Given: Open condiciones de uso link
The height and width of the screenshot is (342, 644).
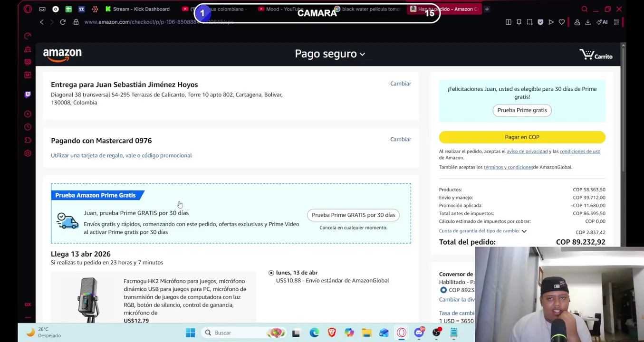Looking at the screenshot, I should click(580, 151).
